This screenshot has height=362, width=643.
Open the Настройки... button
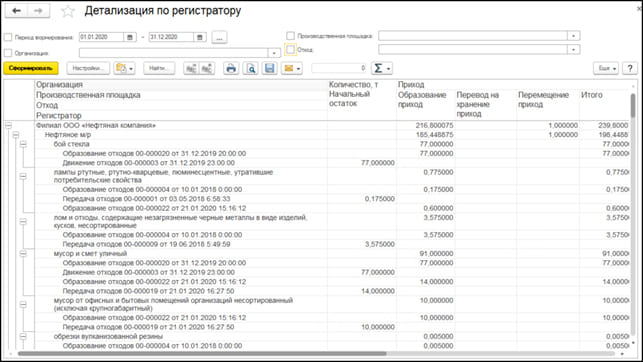pos(88,68)
